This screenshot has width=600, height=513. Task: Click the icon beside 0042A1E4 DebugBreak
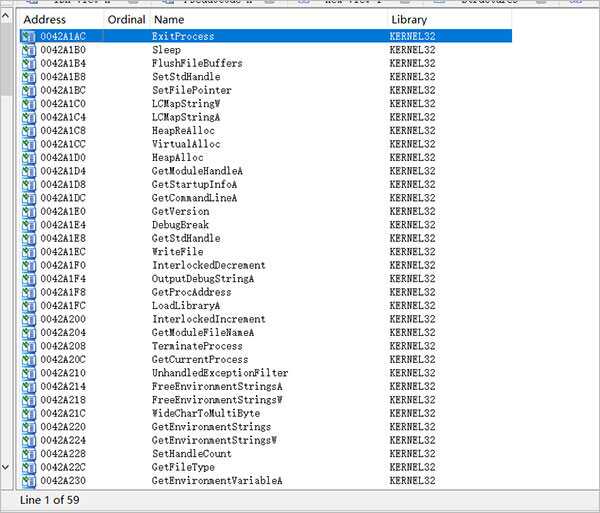pyautogui.click(x=29, y=225)
